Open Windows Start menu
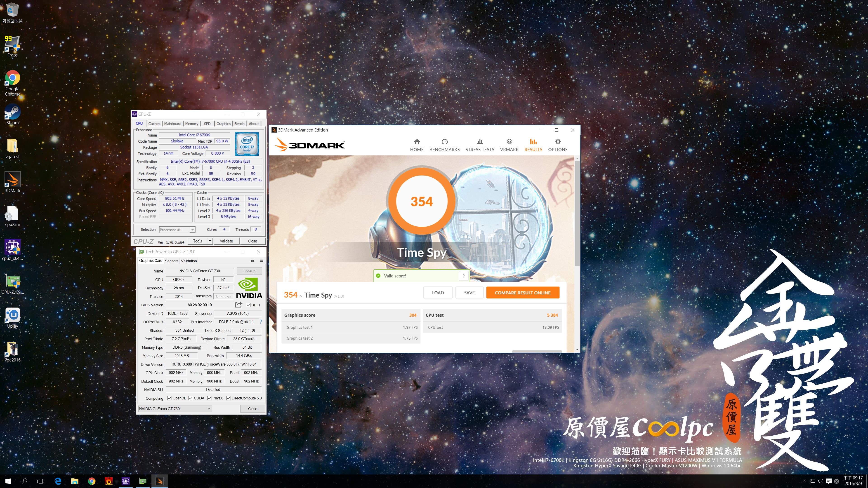 pos(8,481)
